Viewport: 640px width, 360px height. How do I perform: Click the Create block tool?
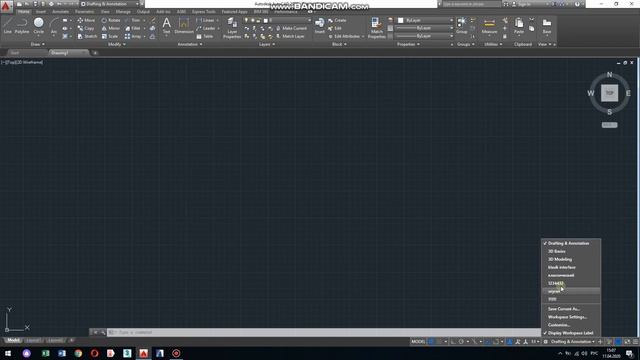(337, 20)
